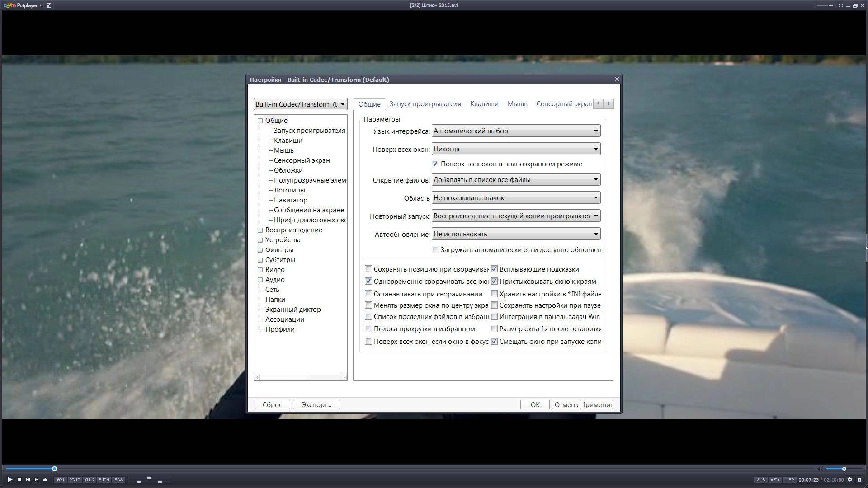The width and height of the screenshot is (868, 488).
Task: Expand the Субтитры tree node
Action: pos(260,260)
